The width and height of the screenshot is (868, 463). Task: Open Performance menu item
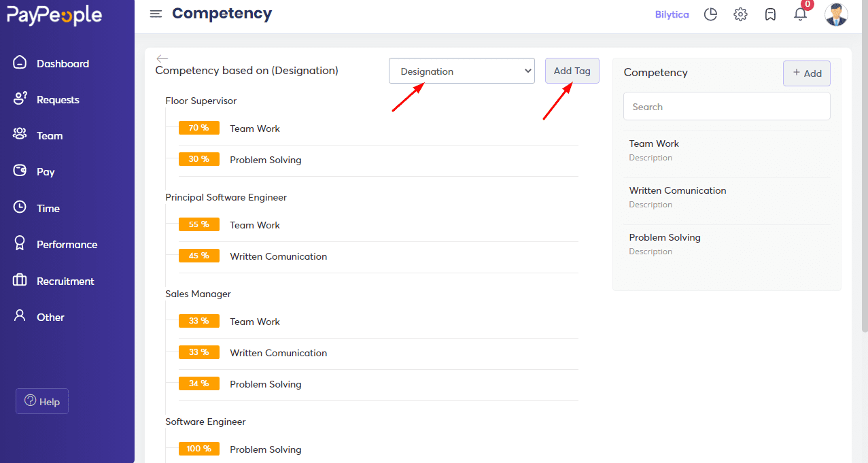pos(67,245)
